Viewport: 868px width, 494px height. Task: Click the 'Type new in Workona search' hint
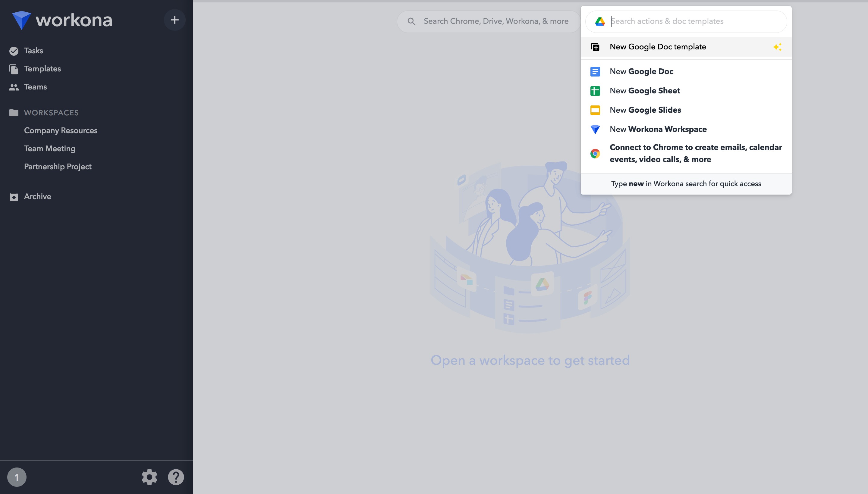[686, 184]
